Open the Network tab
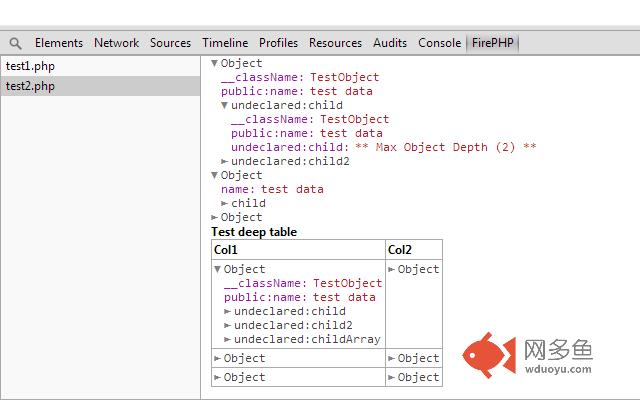Screen dimensions: 640x400 [117, 43]
